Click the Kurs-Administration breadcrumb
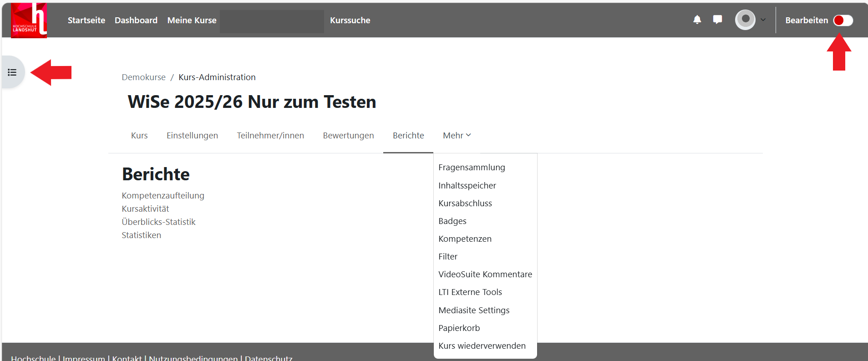Screen dimensions: 868x361 217,77
